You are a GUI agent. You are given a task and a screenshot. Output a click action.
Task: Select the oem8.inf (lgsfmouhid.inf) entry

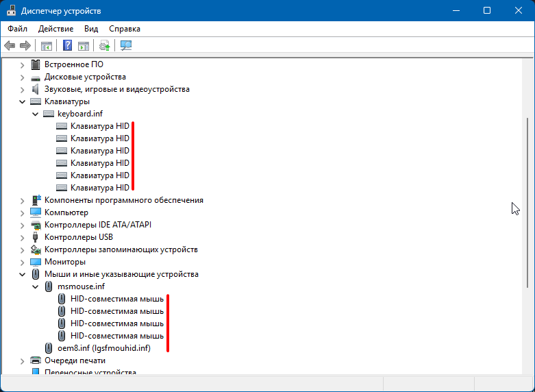tap(104, 348)
